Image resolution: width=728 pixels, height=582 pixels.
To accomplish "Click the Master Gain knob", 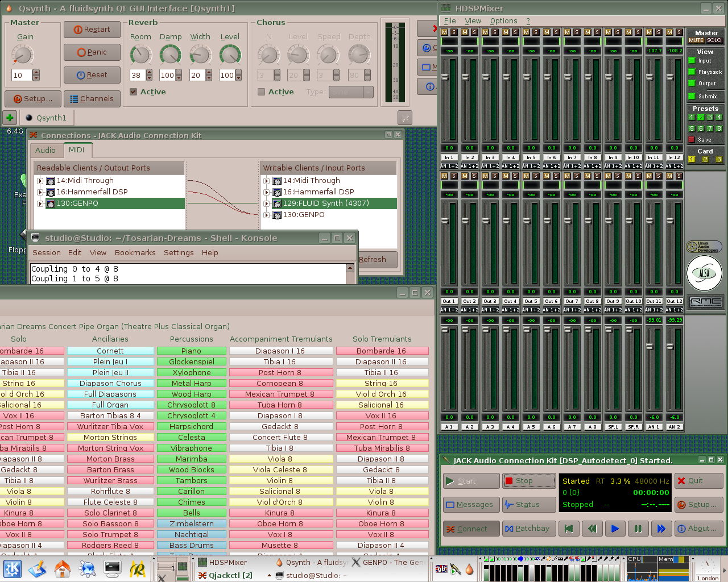I will (23, 55).
